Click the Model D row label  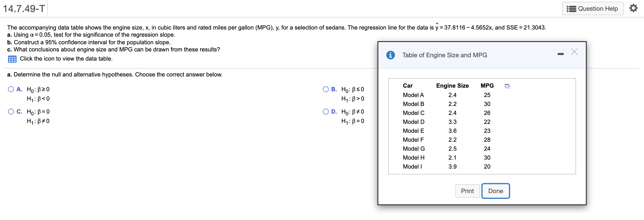pyautogui.click(x=413, y=122)
